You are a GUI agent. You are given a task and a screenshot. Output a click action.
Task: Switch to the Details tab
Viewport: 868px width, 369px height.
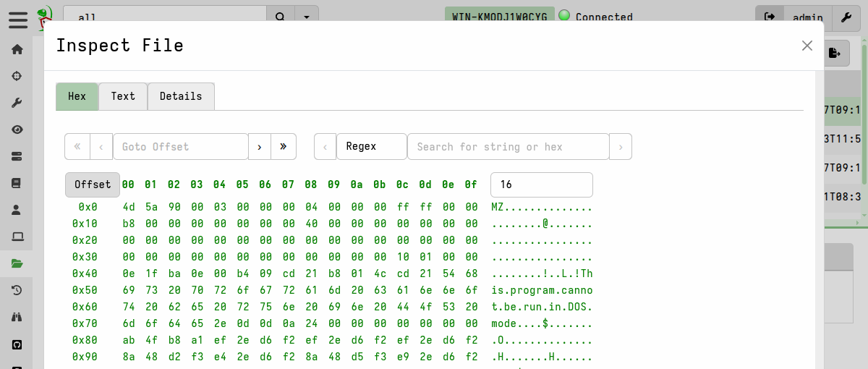pos(181,96)
